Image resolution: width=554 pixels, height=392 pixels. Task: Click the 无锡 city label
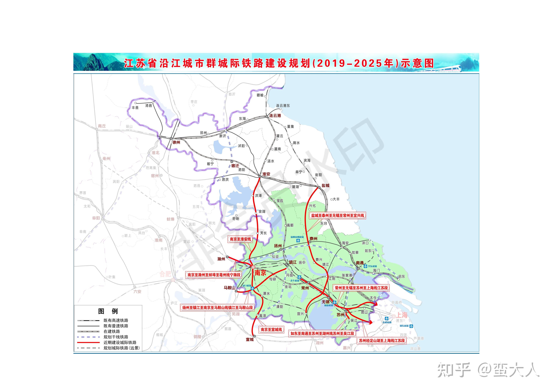click(325, 302)
